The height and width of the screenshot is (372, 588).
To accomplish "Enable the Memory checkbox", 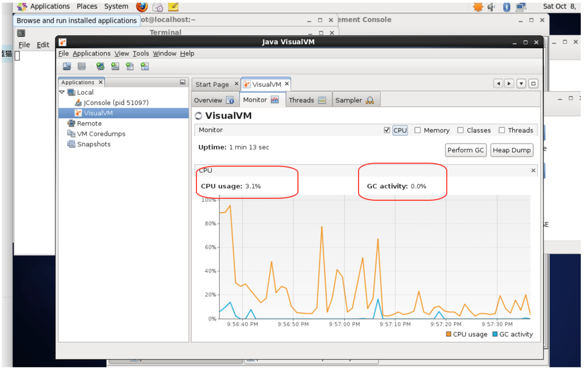I will [x=418, y=130].
